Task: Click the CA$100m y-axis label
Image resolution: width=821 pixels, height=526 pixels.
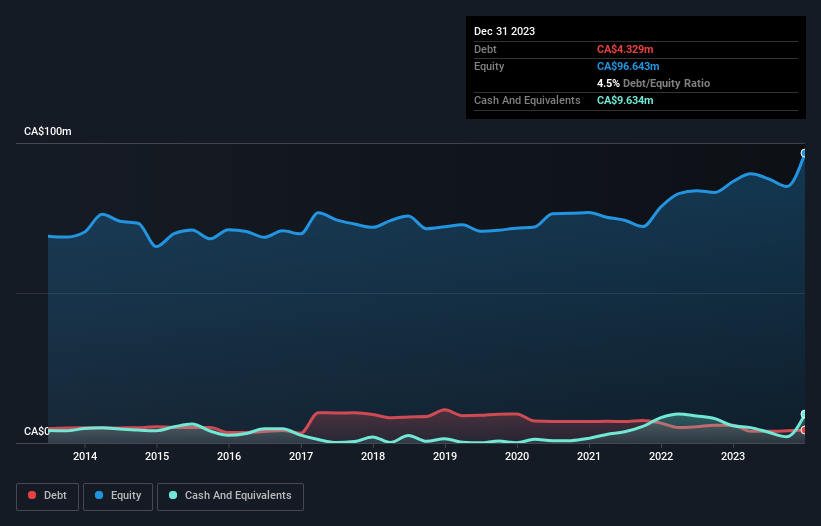Action: tap(48, 131)
